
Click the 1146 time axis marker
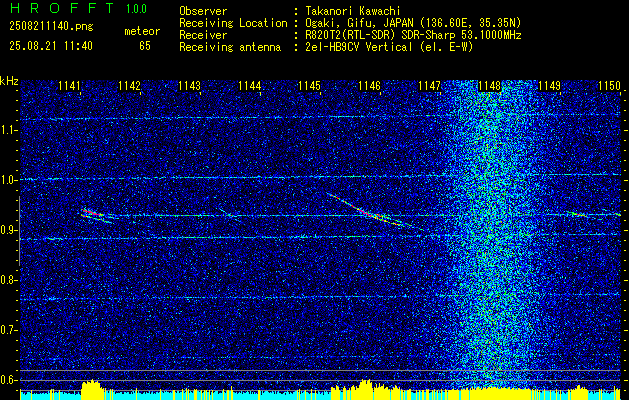click(x=369, y=86)
